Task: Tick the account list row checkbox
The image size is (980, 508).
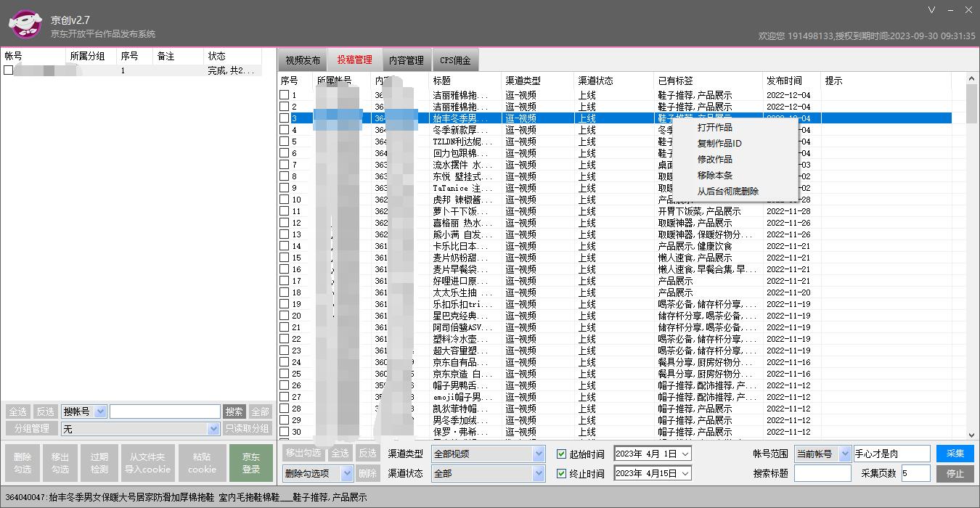Action: point(8,70)
